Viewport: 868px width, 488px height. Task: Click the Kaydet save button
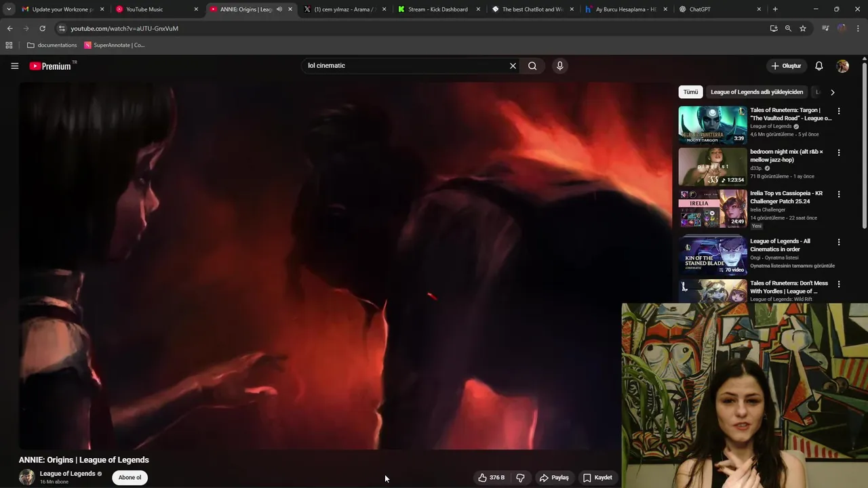[x=597, y=478]
